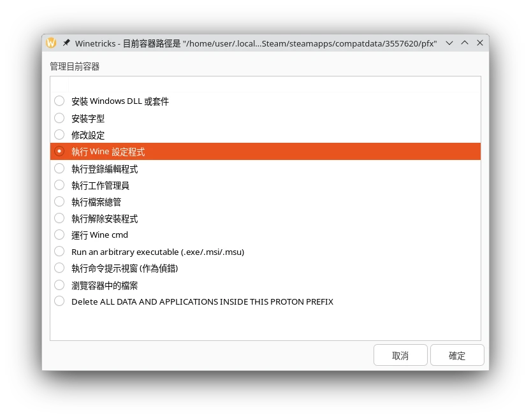This screenshot has height=420, width=531.
Task: Click the pin icon in title bar
Action: click(66, 43)
